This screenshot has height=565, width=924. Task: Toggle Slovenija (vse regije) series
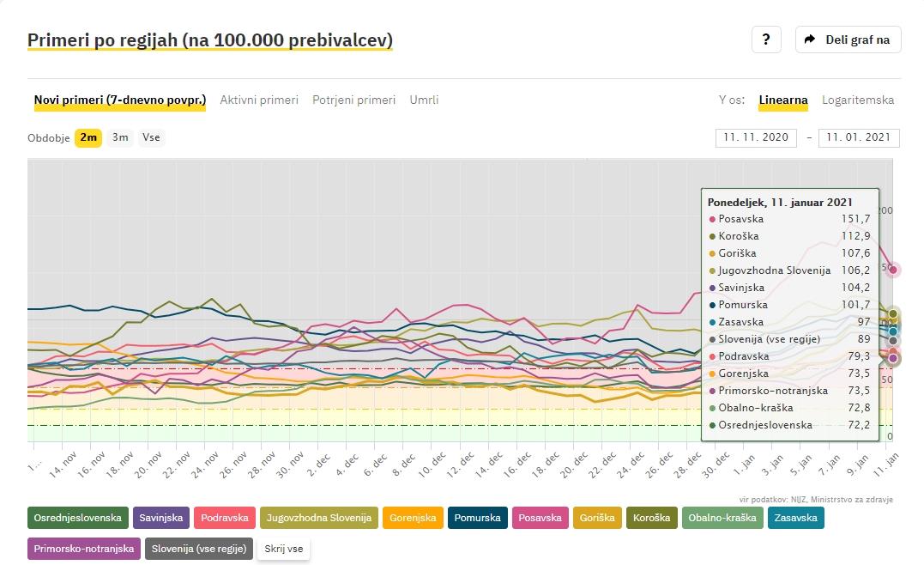tap(198, 549)
